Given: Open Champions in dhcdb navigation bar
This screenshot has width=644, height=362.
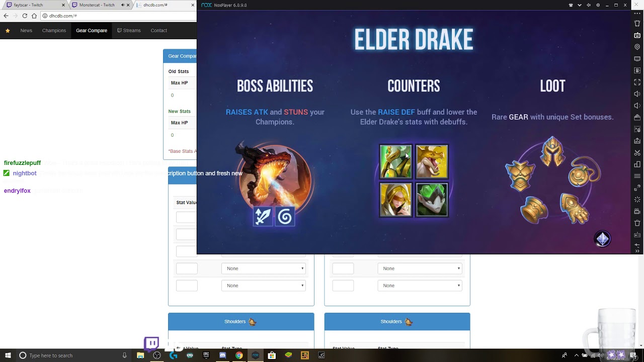Looking at the screenshot, I should [54, 31].
